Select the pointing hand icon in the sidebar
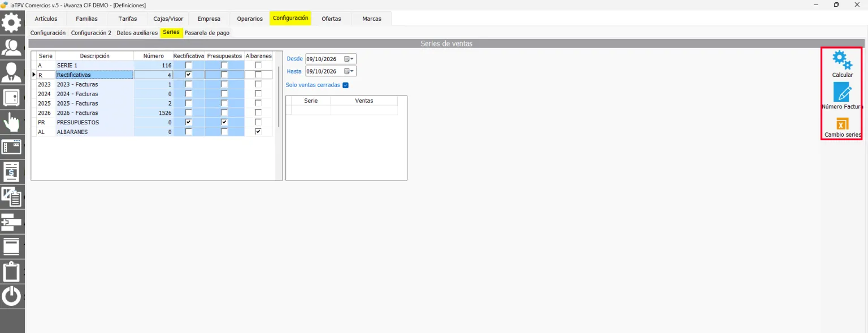 click(12, 122)
